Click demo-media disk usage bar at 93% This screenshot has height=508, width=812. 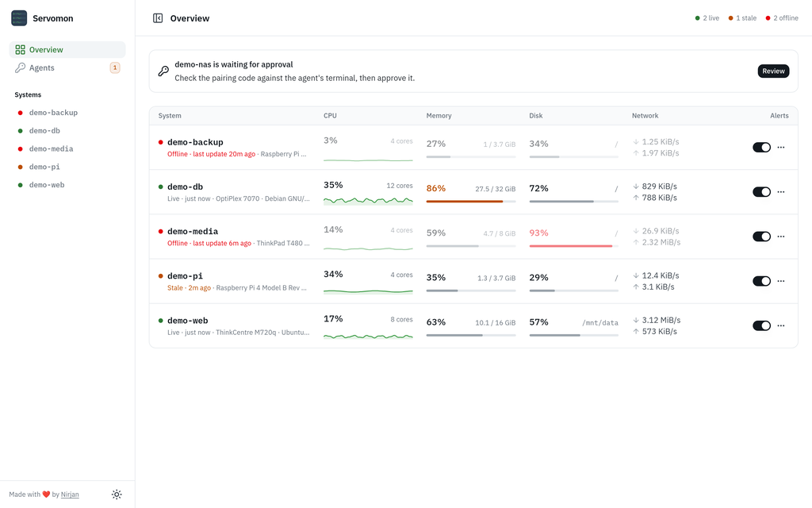[x=574, y=246]
